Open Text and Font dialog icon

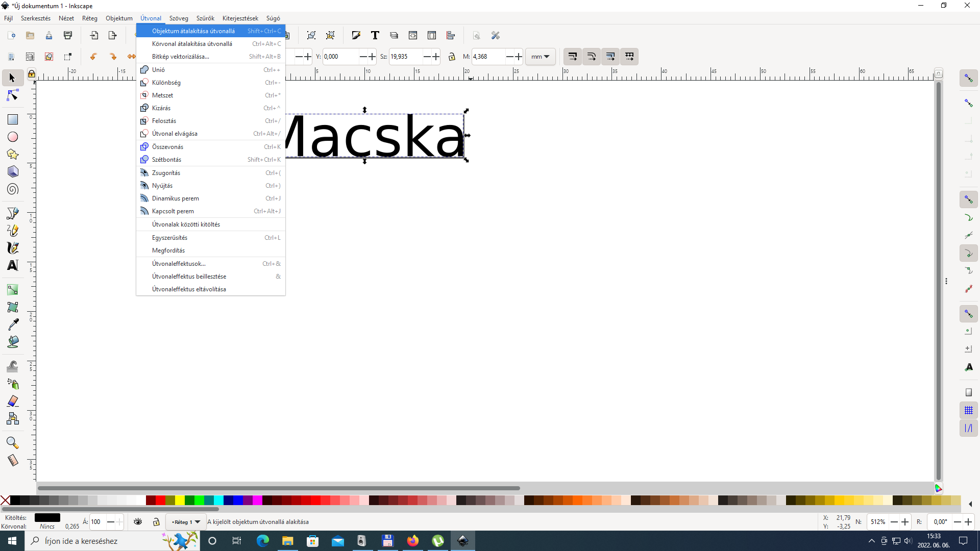(375, 35)
